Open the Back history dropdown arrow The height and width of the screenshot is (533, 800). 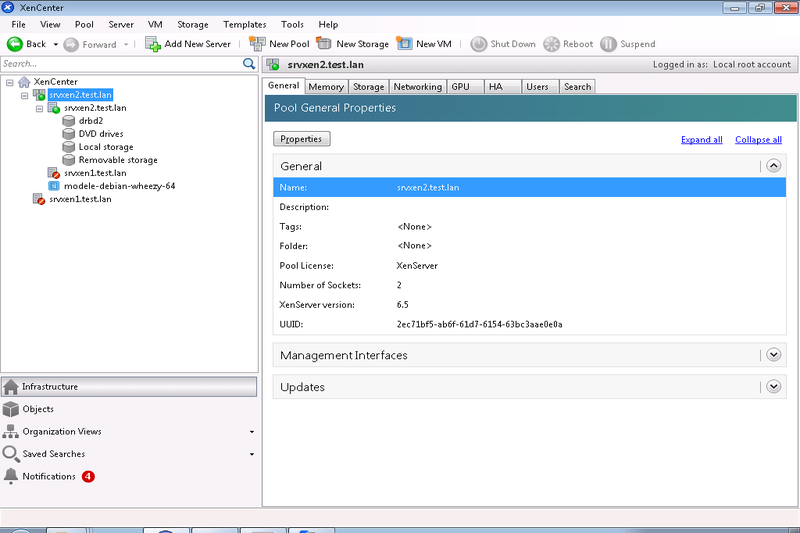click(56, 45)
